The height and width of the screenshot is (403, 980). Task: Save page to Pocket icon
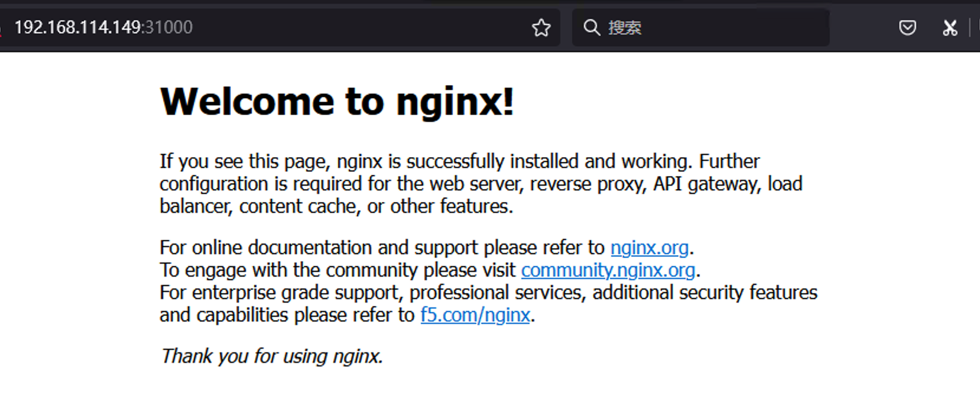click(907, 28)
